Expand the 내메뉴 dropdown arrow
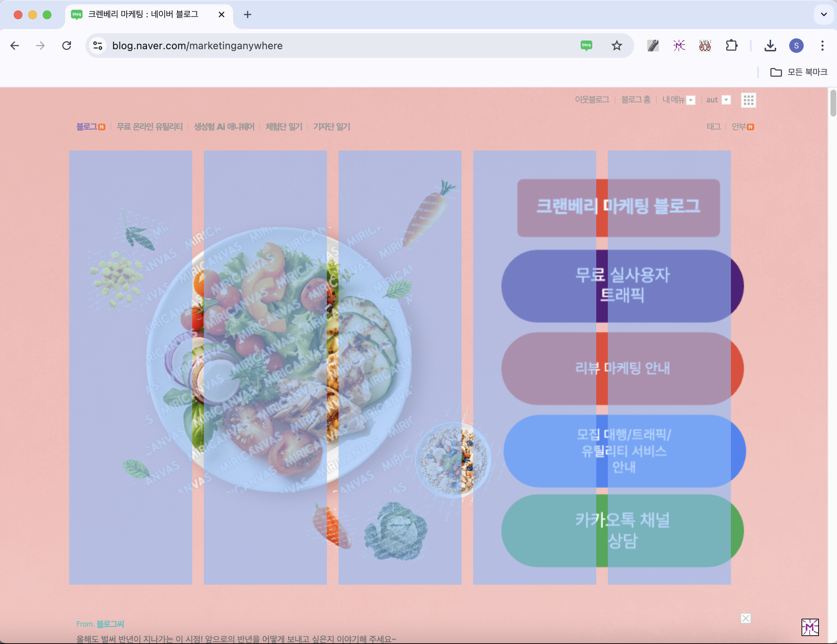The height and width of the screenshot is (644, 837). pyautogui.click(x=691, y=100)
